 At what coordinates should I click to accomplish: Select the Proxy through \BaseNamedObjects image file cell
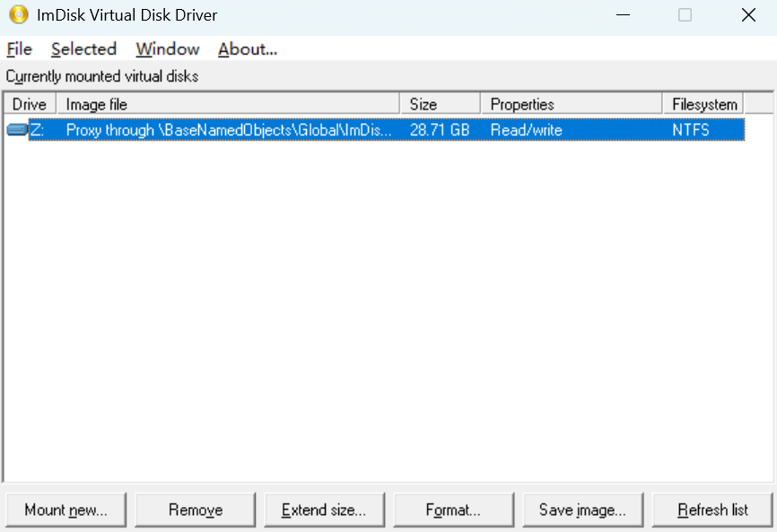point(229,130)
